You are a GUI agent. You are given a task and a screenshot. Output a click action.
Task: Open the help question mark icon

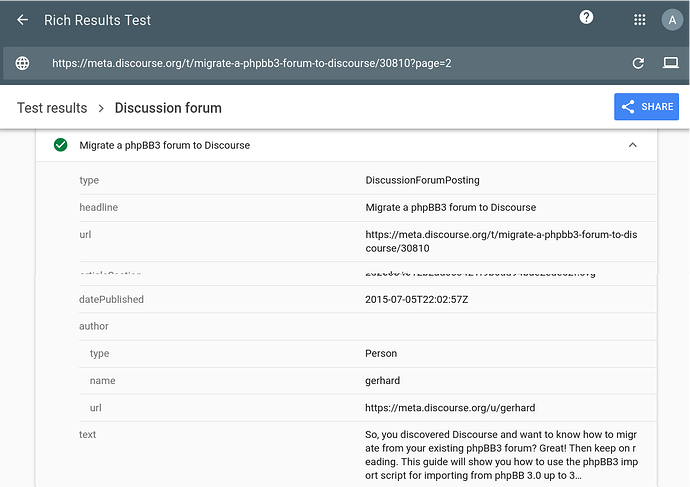[x=586, y=17]
